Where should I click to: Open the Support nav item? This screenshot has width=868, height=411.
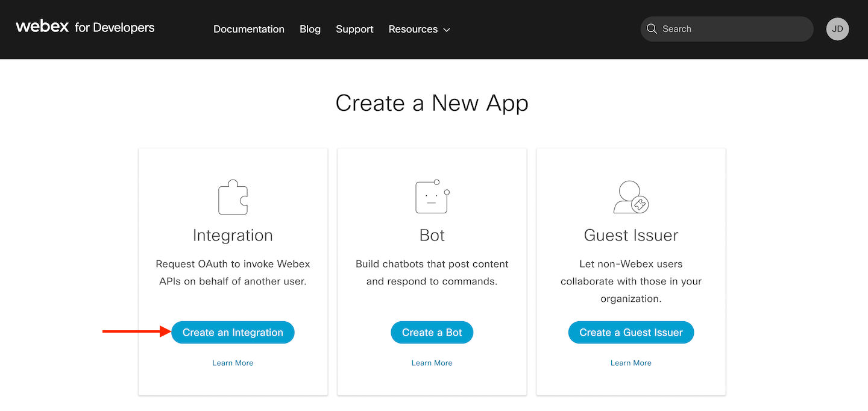click(354, 29)
